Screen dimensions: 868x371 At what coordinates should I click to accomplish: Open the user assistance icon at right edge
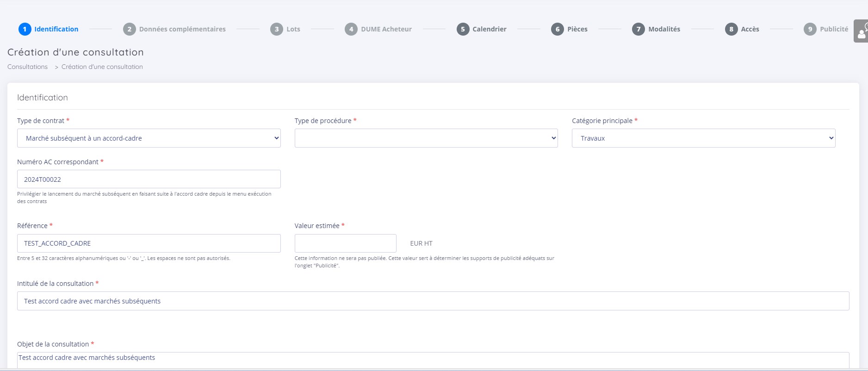pos(861,31)
